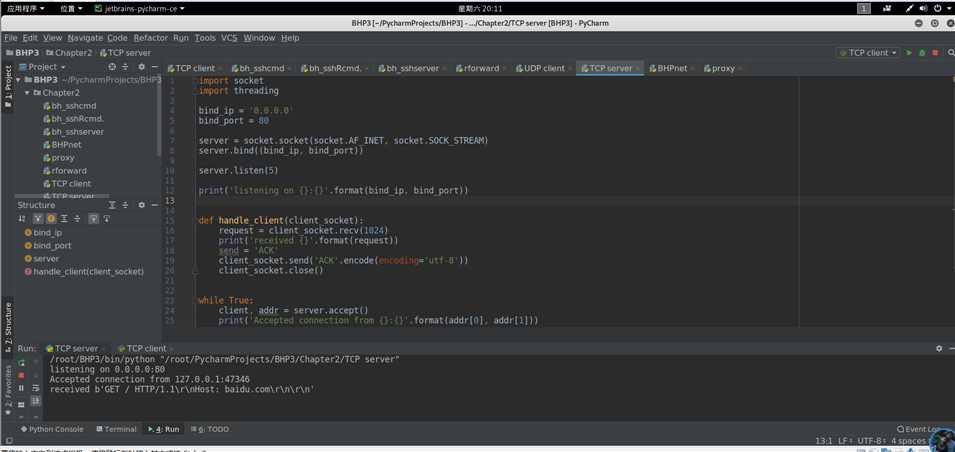Click the power icon in system tray
This screenshot has height=452, width=955.
pos(938,9)
